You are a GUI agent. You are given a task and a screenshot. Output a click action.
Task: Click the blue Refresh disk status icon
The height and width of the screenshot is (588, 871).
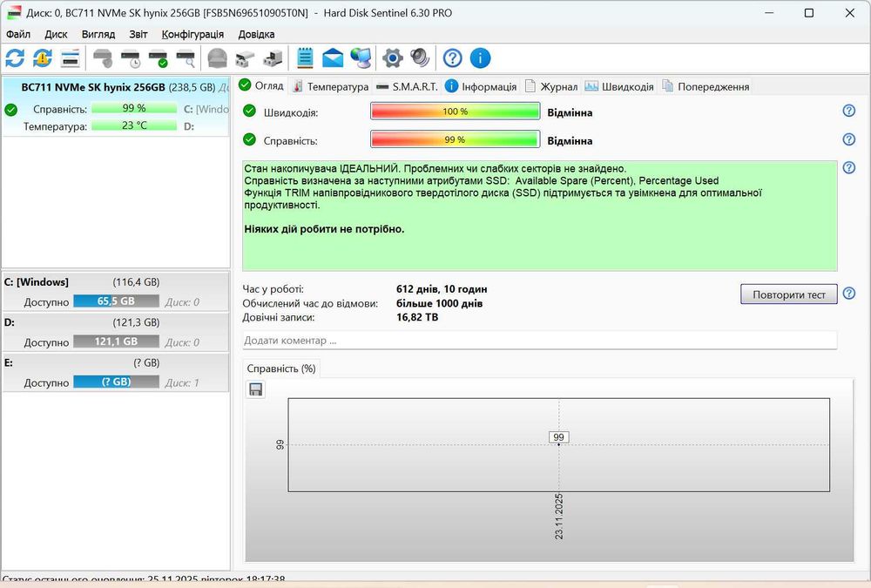click(x=15, y=57)
